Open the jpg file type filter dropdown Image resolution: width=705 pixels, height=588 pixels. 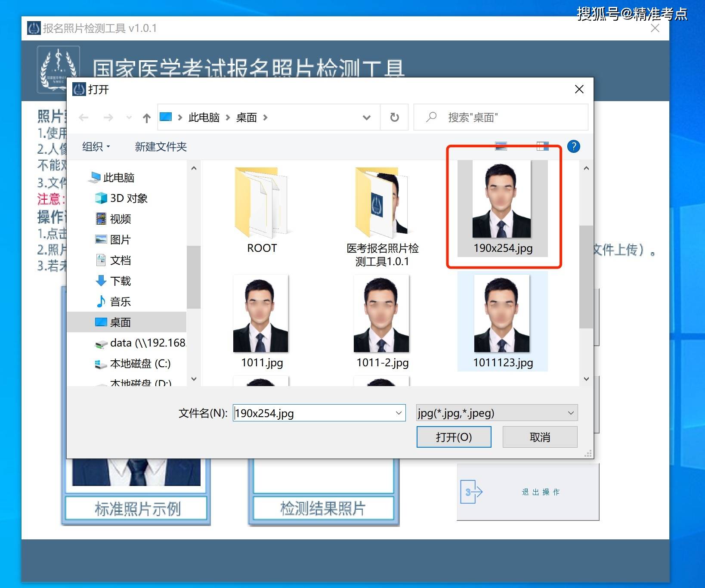point(497,413)
